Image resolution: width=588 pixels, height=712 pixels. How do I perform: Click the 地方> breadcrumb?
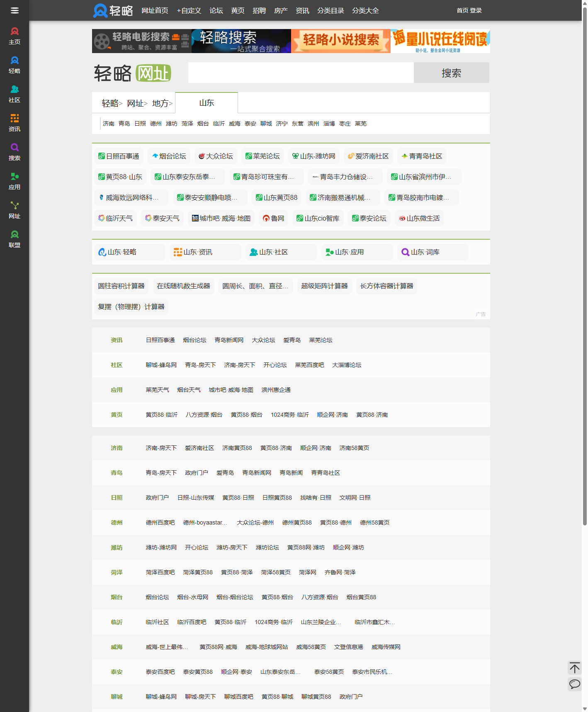(x=162, y=103)
